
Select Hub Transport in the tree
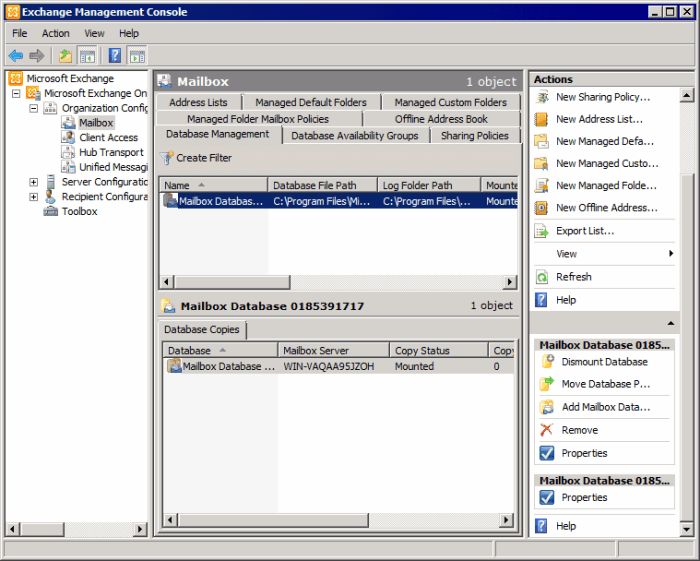111,152
